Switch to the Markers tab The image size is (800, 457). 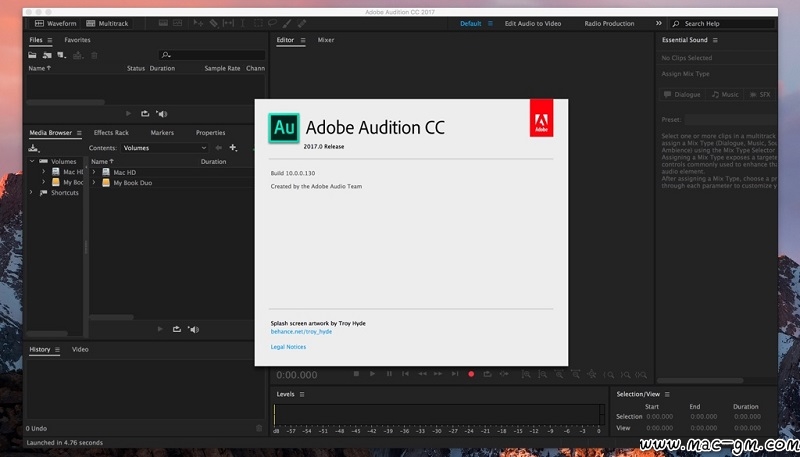(162, 133)
